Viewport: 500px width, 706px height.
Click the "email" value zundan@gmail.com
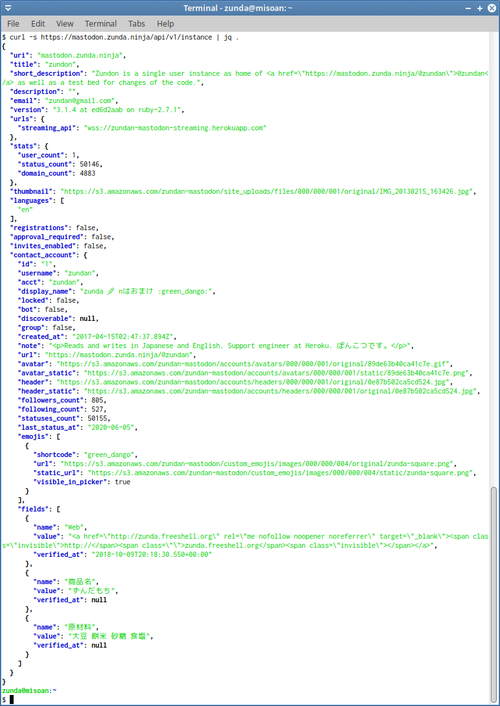point(80,101)
